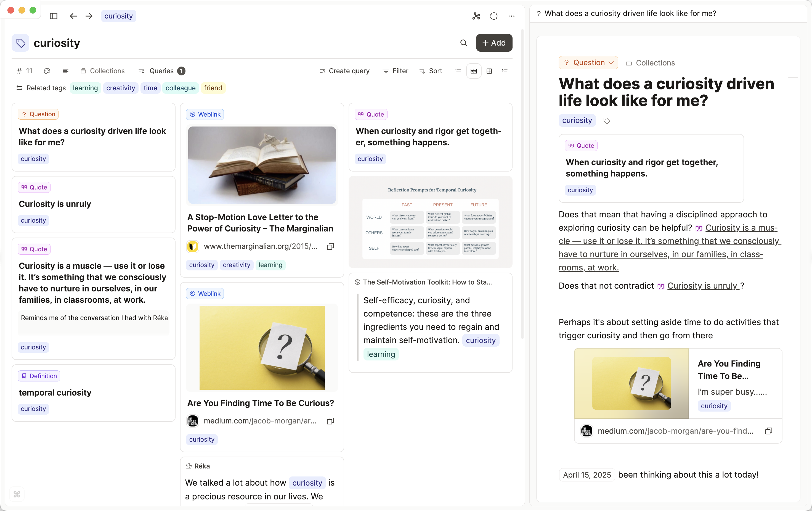Open 'Are You Finding Time To Be Curious?' title

[260, 403]
